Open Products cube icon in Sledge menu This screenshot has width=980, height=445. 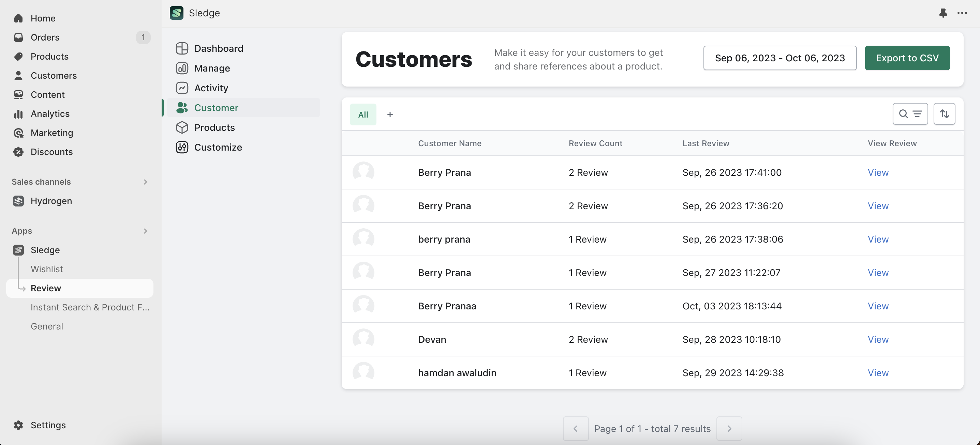(x=182, y=127)
